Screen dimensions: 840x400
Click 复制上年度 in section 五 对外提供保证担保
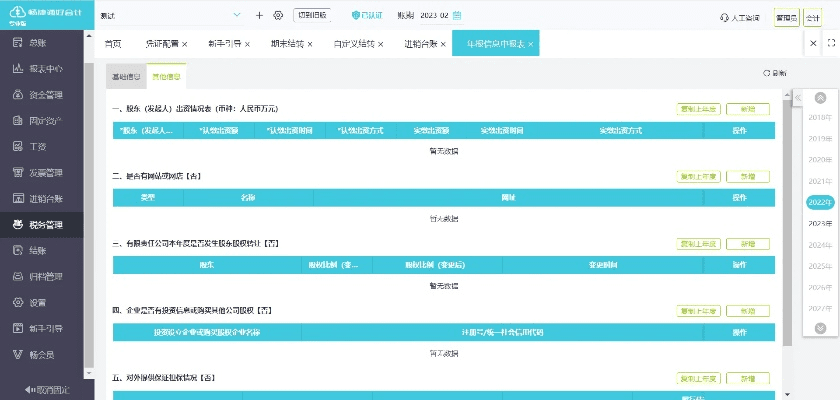[x=699, y=378]
